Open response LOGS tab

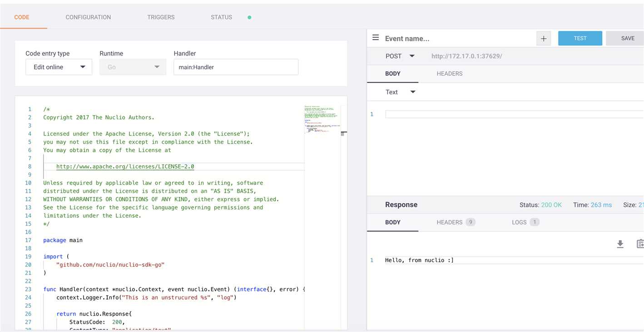click(x=525, y=222)
